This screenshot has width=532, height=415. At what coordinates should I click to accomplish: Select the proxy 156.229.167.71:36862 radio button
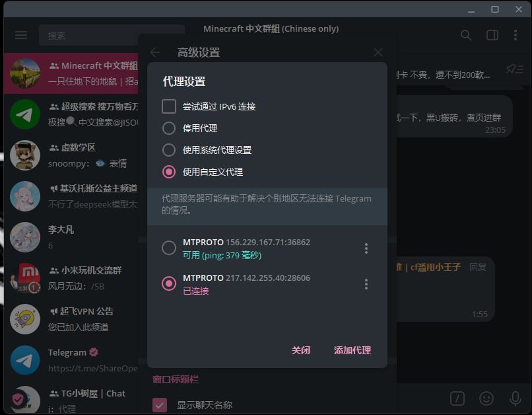coord(169,248)
